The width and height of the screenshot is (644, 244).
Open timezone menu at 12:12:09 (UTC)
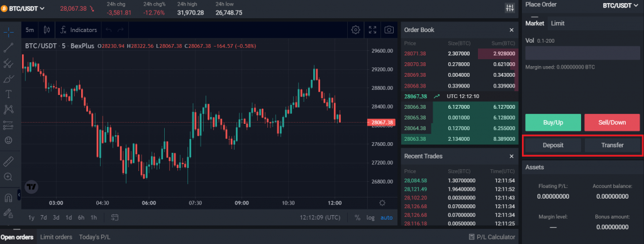click(x=320, y=218)
